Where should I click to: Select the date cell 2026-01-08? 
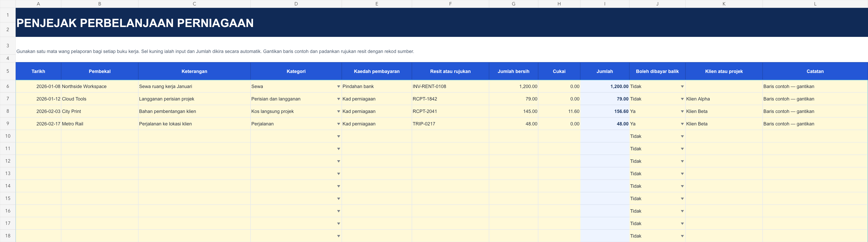click(38, 86)
